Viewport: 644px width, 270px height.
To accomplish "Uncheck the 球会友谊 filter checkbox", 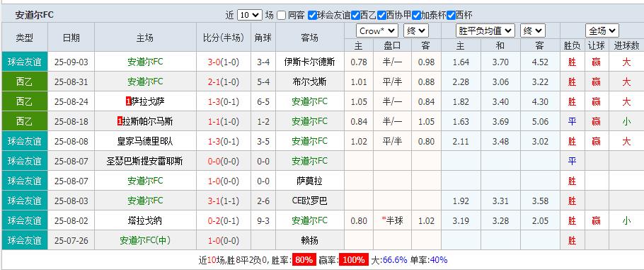I will [312, 15].
